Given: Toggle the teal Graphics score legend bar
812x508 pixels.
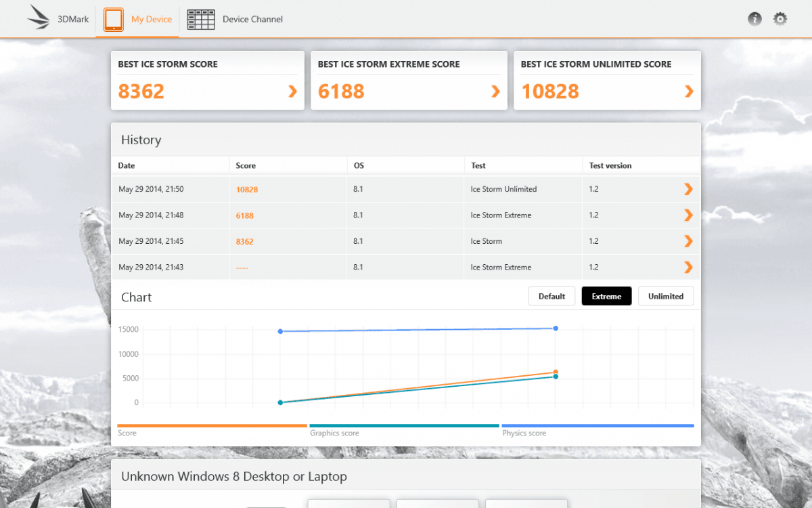Looking at the screenshot, I should [404, 426].
